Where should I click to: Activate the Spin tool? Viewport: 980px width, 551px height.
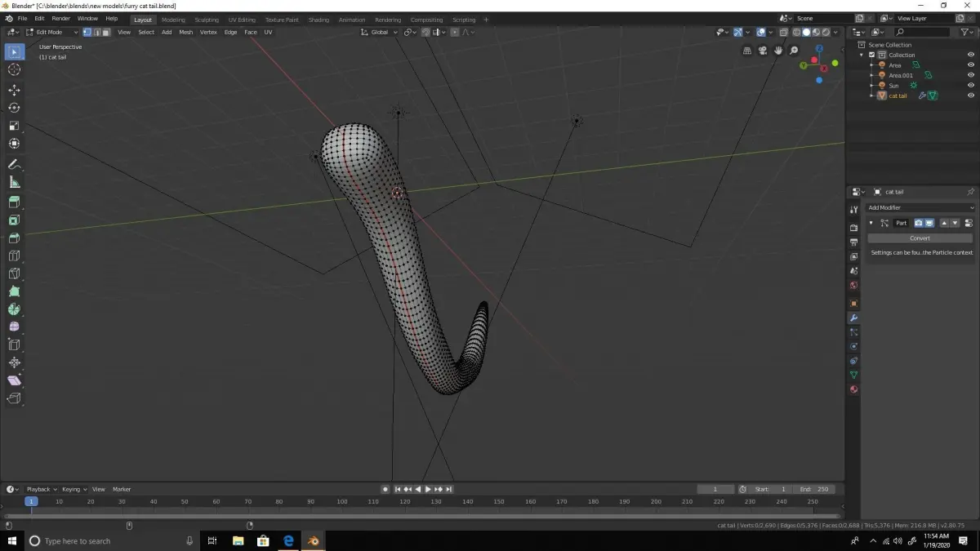[x=14, y=309]
